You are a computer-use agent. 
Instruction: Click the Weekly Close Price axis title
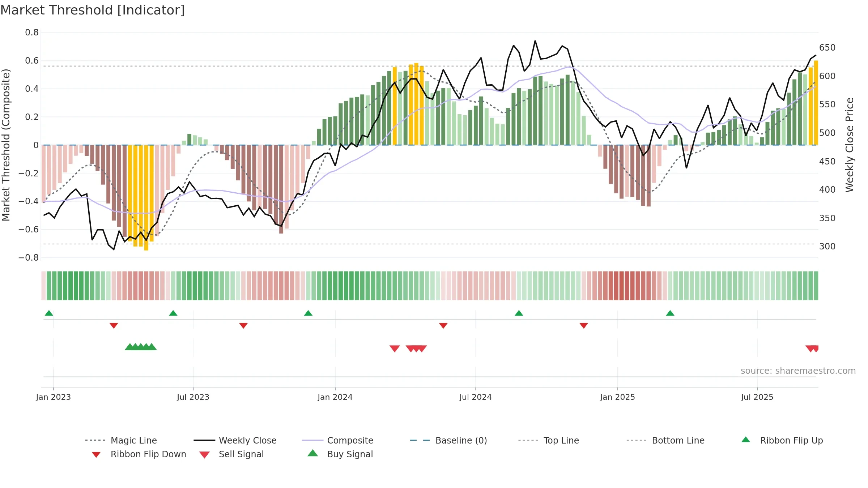(x=850, y=145)
